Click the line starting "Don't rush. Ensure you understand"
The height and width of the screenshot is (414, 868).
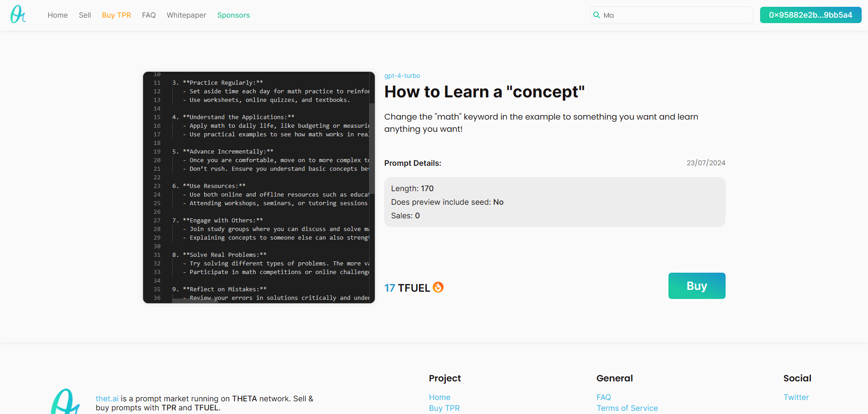[x=276, y=168]
